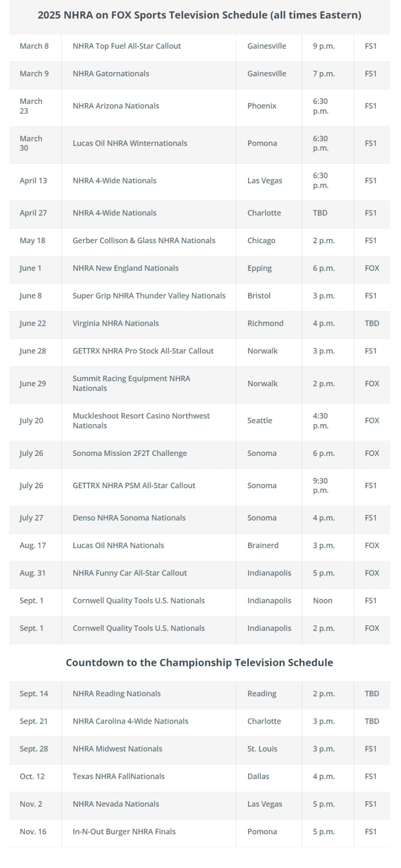The image size is (401, 868).
Task: Click the Texas NHRA FallNationals event
Action: (x=118, y=777)
